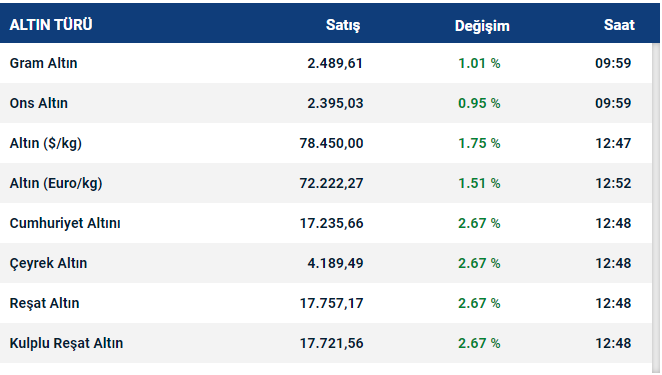This screenshot has height=375, width=662.
Task: Click Çeyrek Altın price 4.189,49
Action: click(335, 264)
